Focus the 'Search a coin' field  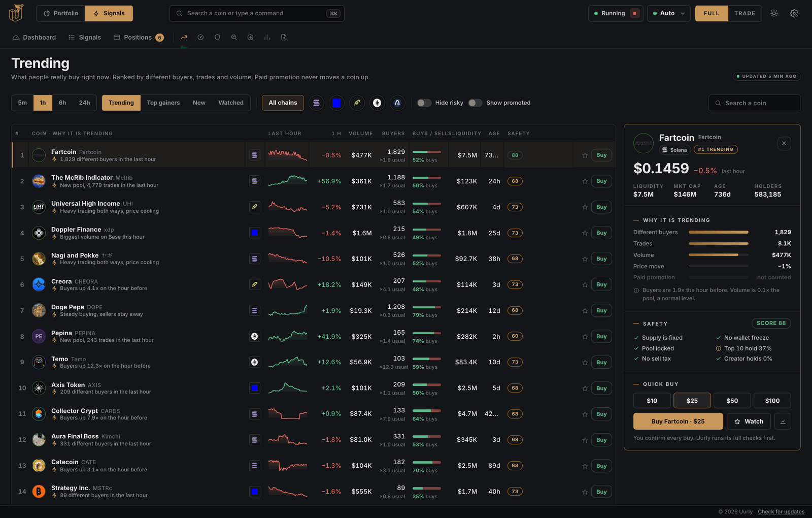pos(754,103)
